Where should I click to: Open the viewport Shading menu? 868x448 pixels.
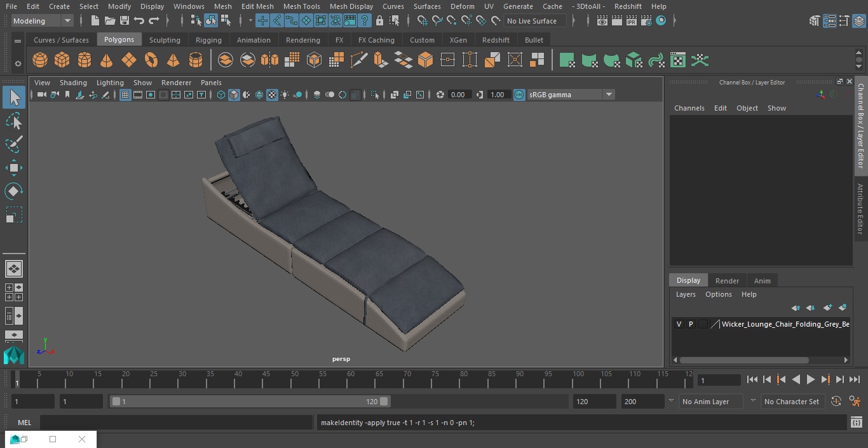click(x=73, y=83)
